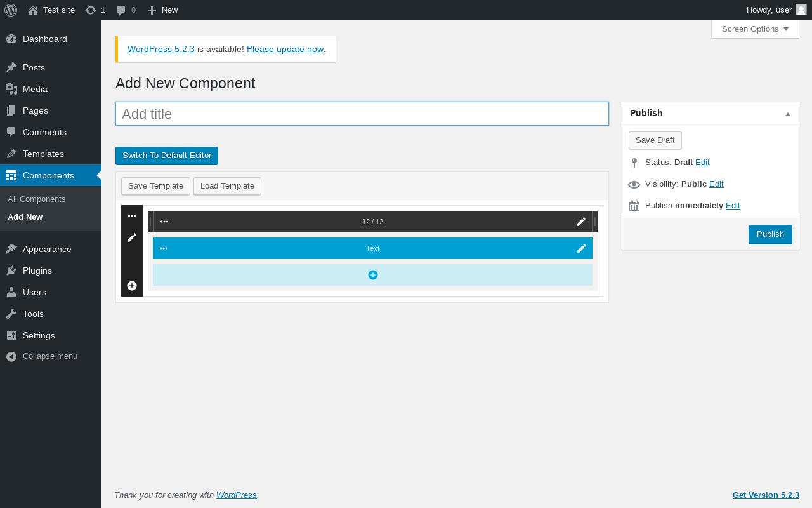Open the Plugins menu item
Image resolution: width=812 pixels, height=508 pixels.
click(51, 271)
